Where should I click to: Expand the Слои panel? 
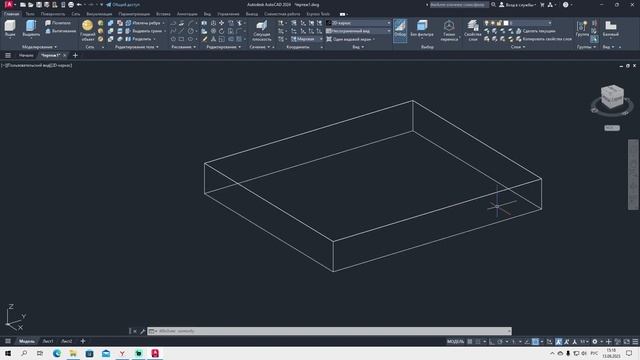pyautogui.click(x=518, y=47)
